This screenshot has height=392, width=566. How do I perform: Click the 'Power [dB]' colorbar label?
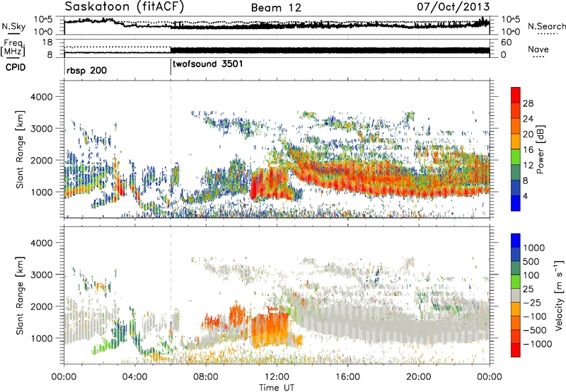[x=540, y=149]
